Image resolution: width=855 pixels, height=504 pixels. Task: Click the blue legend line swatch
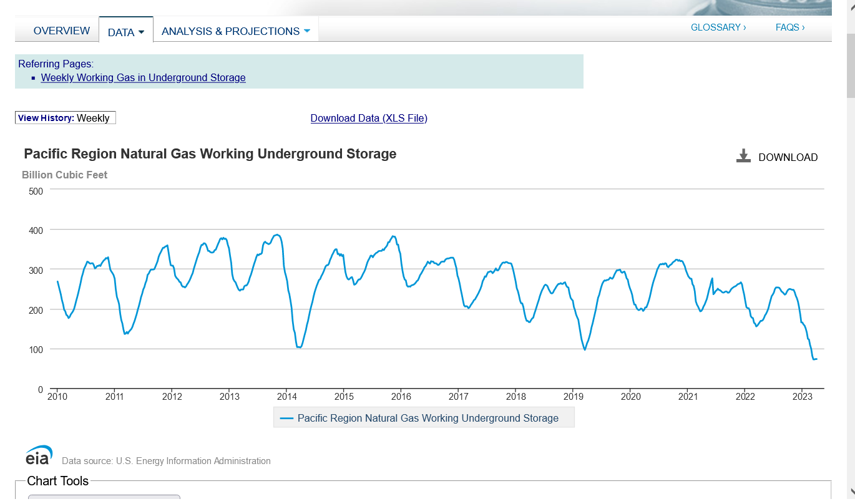tap(286, 419)
